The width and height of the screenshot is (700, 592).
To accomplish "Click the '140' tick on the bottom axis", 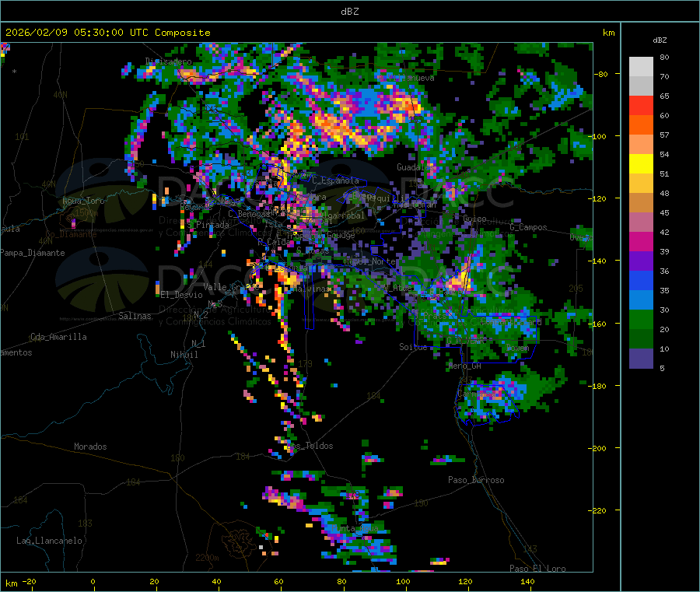I will pyautogui.click(x=527, y=581).
